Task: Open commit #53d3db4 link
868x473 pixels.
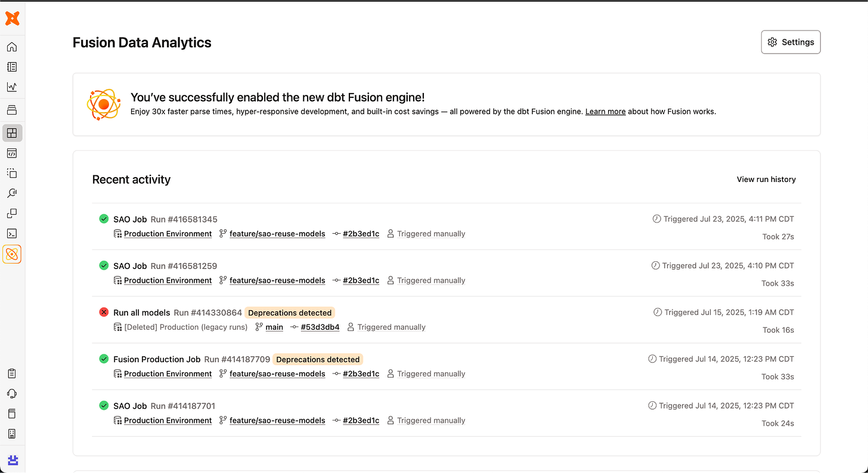Action: point(320,327)
